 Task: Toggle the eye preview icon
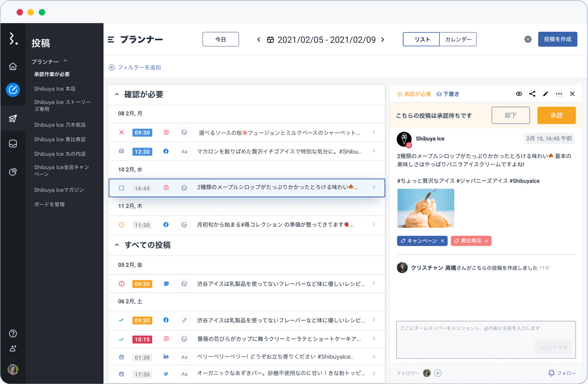[x=519, y=94]
